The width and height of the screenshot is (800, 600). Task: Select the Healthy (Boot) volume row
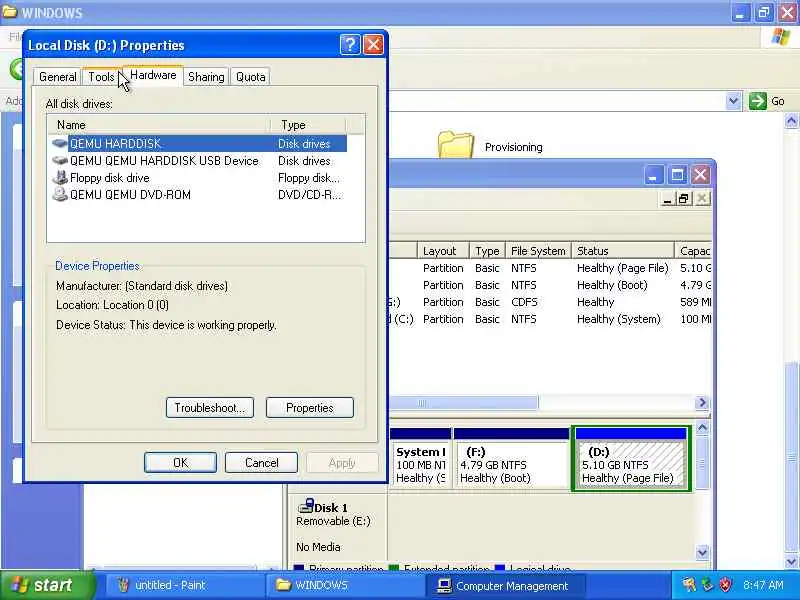(551, 285)
